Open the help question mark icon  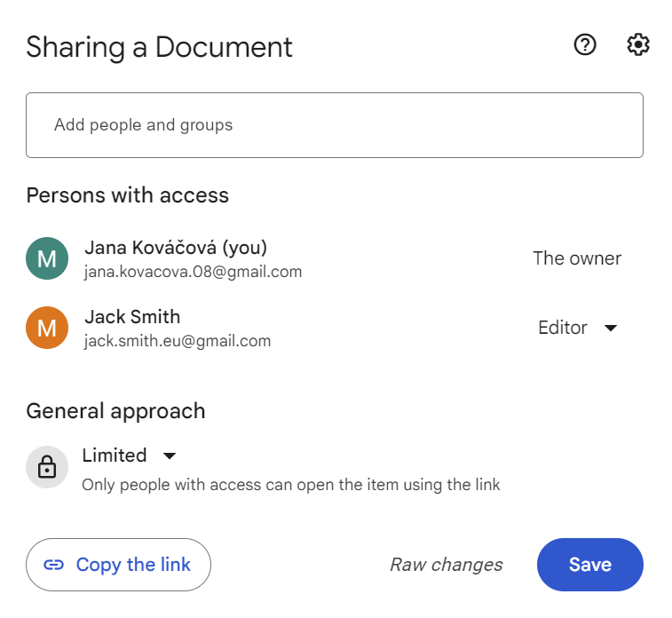tap(585, 44)
